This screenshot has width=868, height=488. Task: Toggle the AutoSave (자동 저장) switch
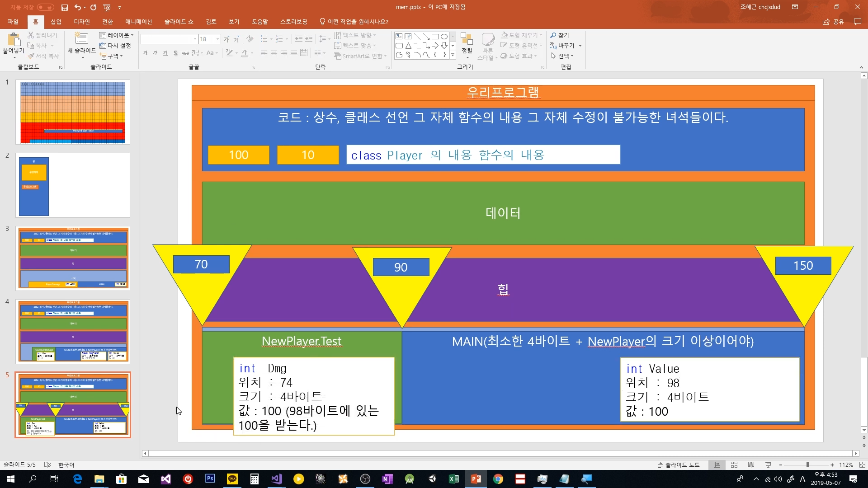(45, 7)
